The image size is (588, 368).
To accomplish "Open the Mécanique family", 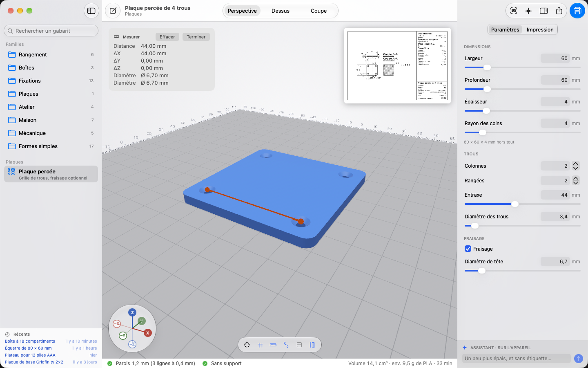I will (x=51, y=133).
